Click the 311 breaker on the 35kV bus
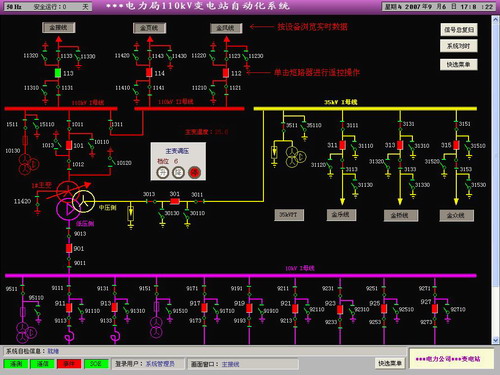This screenshot has height=375, width=500. click(342, 145)
